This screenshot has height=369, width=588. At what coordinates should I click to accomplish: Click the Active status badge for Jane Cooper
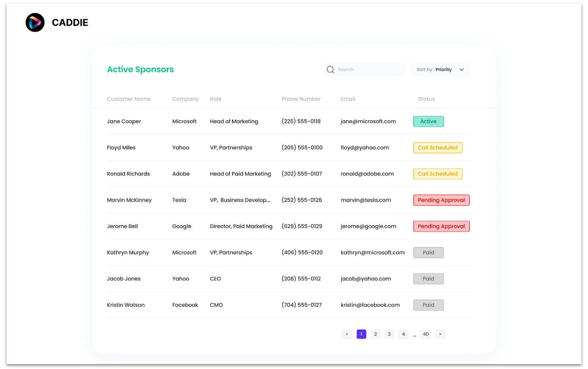click(x=428, y=122)
